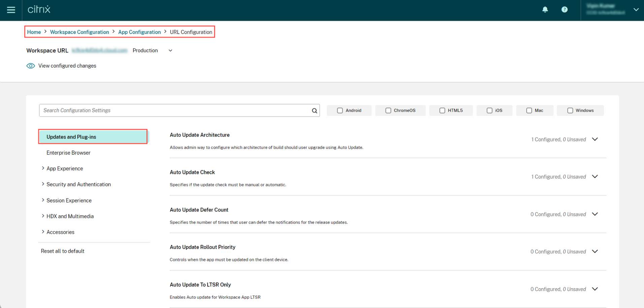Switch to the Enterprise Browser section
Image resolution: width=644 pixels, height=308 pixels.
point(68,153)
